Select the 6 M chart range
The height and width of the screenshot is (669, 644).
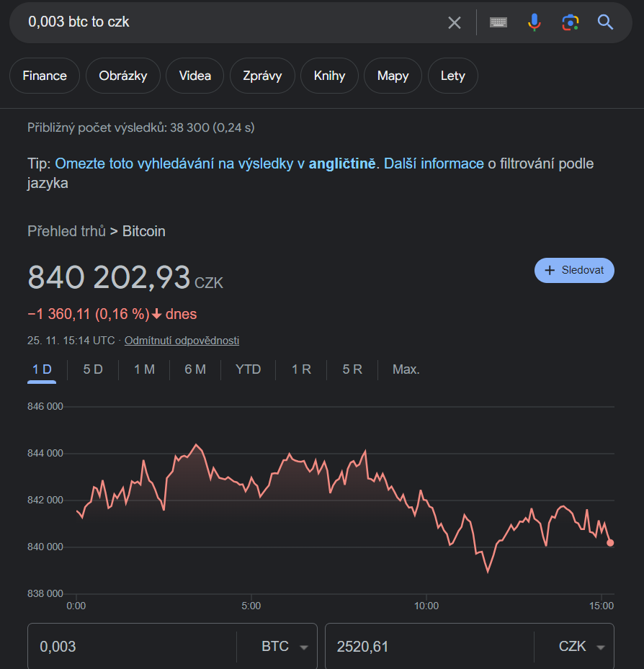click(195, 369)
